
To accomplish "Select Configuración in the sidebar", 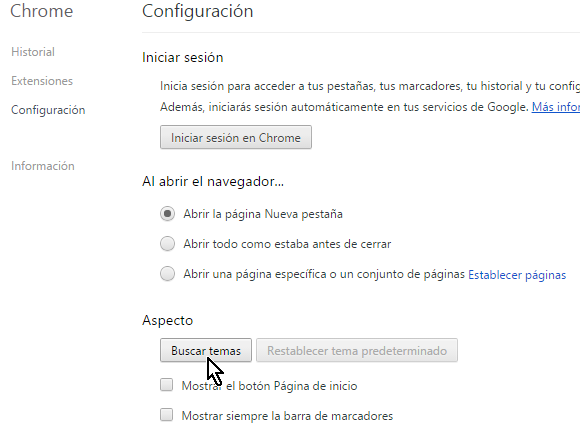I will tap(48, 110).
